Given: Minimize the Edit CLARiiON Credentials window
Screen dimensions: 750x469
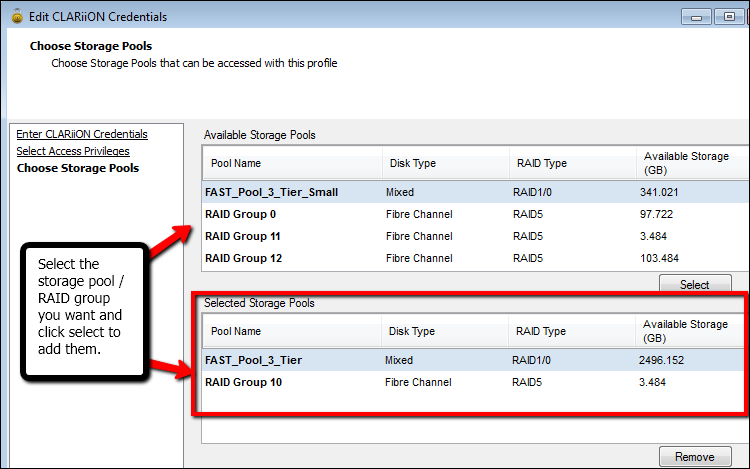Looking at the screenshot, I should pos(696,17).
